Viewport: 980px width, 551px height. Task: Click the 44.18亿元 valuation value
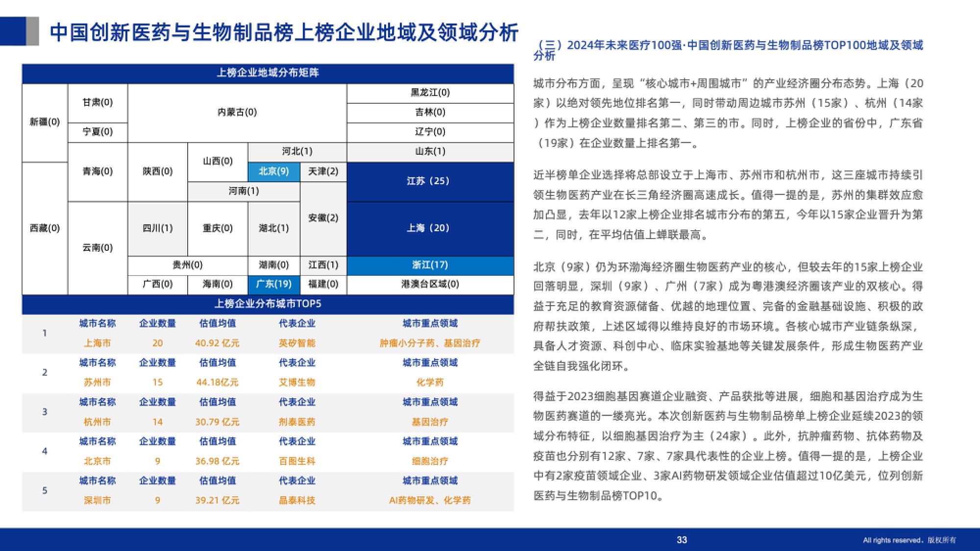pos(217,383)
